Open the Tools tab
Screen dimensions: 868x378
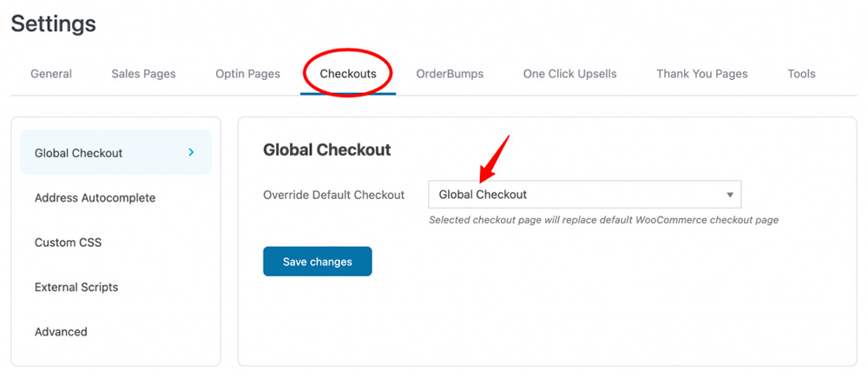pos(801,74)
